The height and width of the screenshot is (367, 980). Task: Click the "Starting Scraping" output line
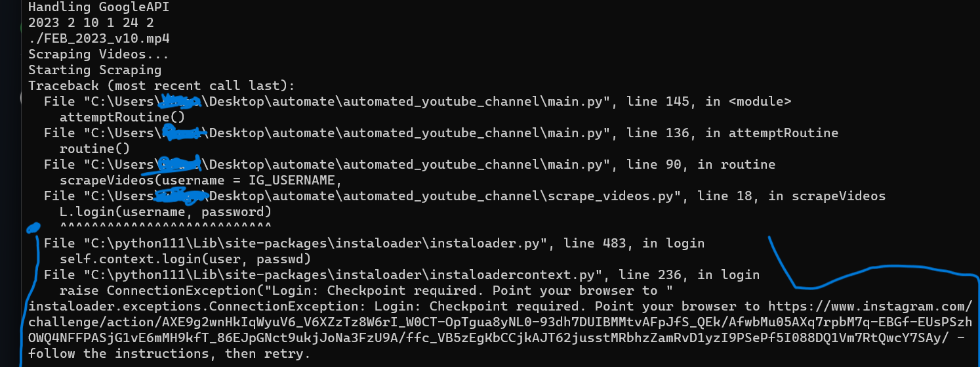(94, 70)
